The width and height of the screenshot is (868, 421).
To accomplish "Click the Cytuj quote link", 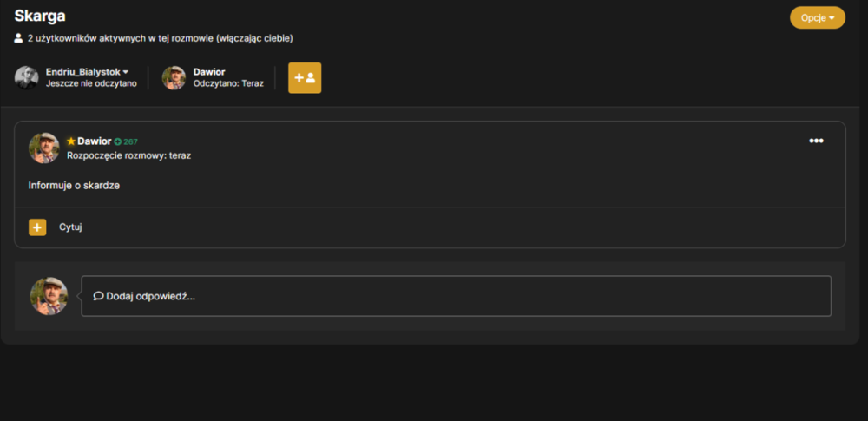I will 71,227.
